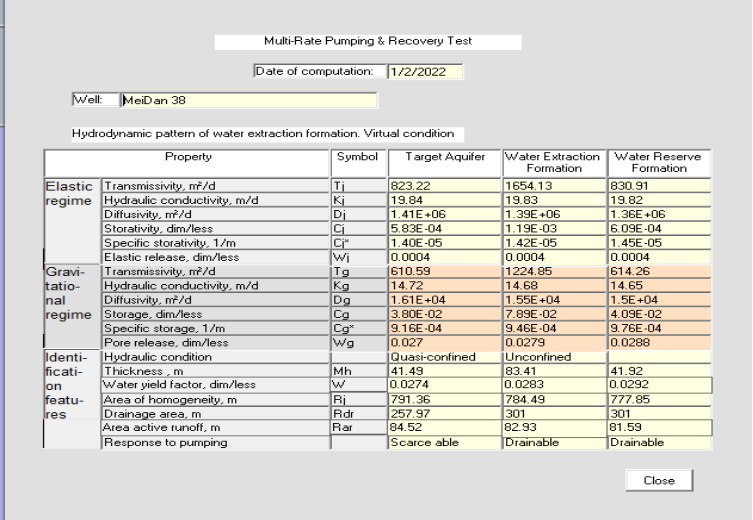Screen dimensions: 753x520
Task: Select storage value 3.80E-02
Action: 444,314
